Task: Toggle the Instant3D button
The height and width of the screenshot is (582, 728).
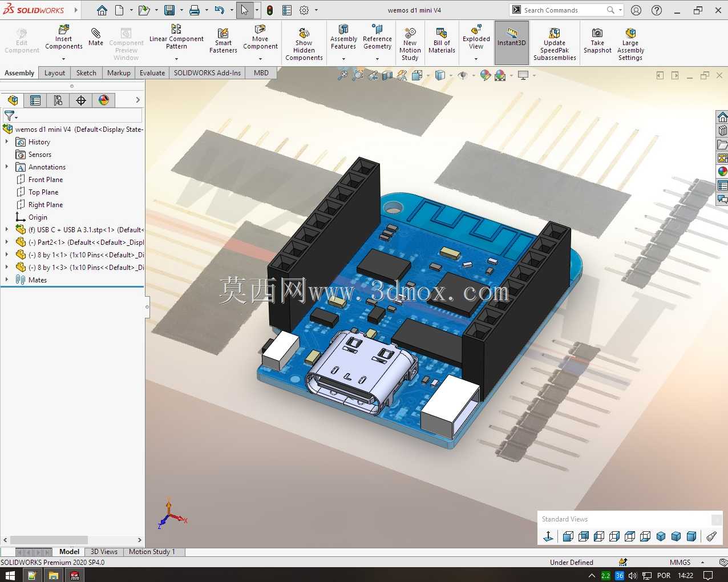Action: [512, 42]
